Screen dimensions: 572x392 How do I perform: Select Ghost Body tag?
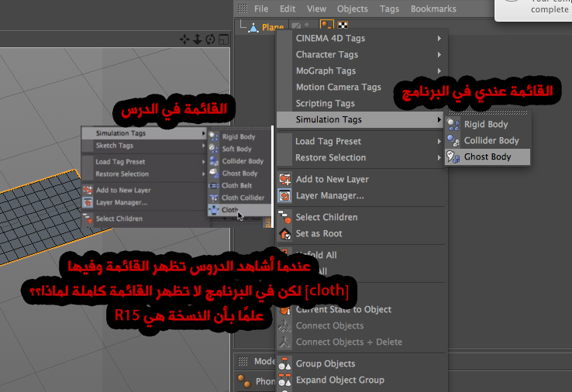pos(488,156)
